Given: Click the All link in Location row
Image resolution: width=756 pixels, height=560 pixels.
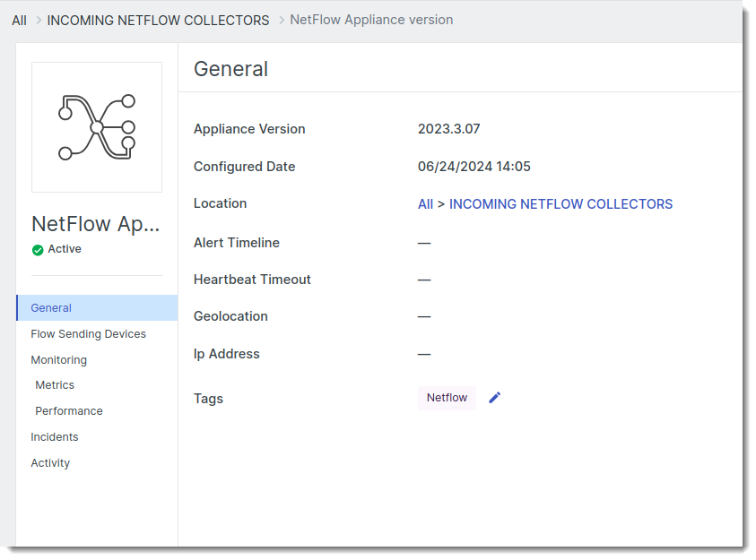Looking at the screenshot, I should [x=425, y=204].
